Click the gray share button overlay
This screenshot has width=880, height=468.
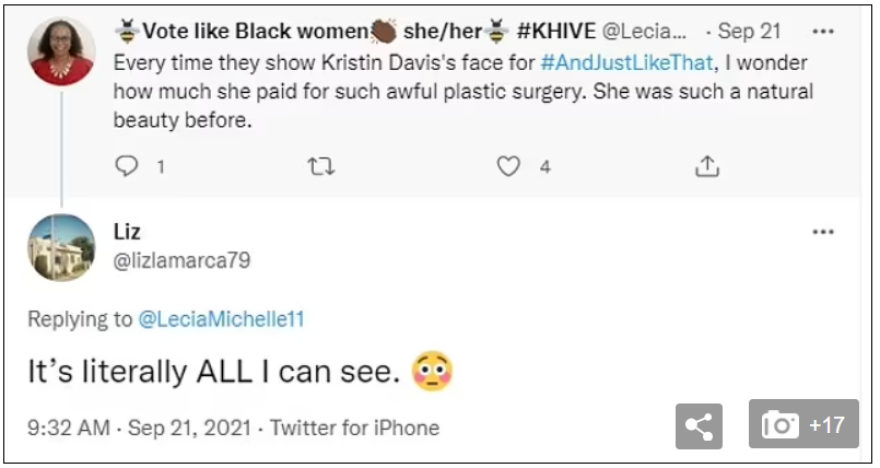(x=700, y=426)
